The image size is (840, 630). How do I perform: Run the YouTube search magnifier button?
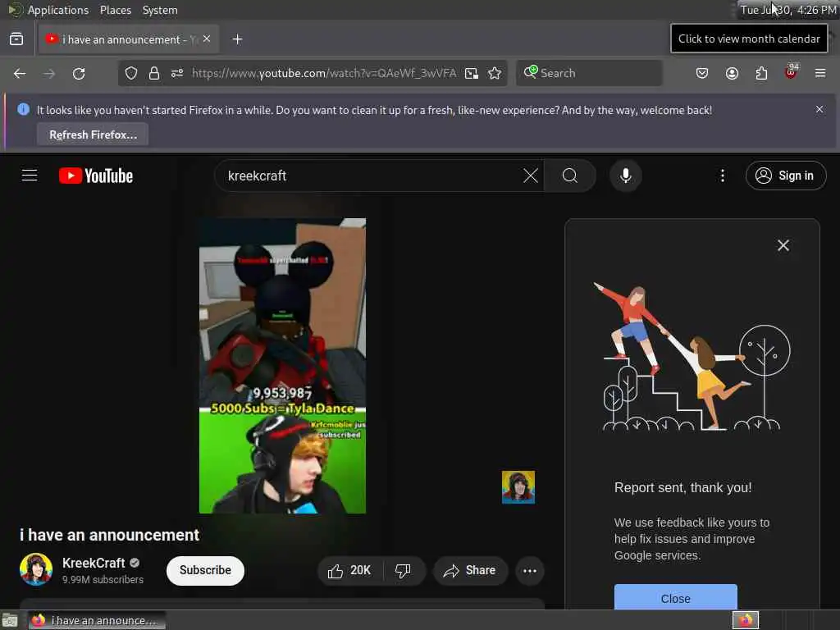(x=570, y=176)
